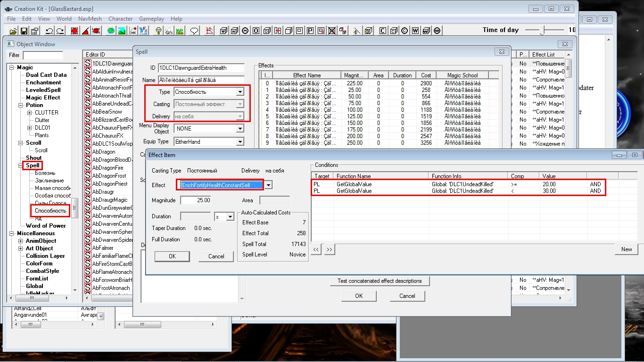Click the green globe world icon
Screen dimensions: 644x362
[111, 31]
